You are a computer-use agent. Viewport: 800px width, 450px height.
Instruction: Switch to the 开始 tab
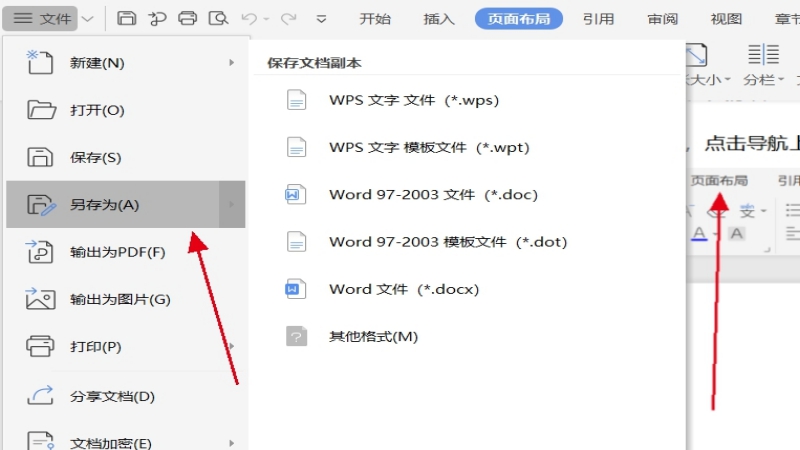click(375, 18)
